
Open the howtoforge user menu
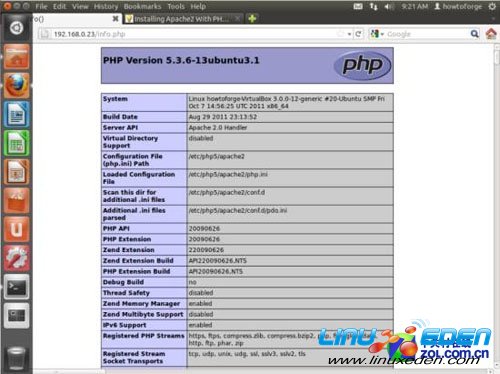coord(458,6)
